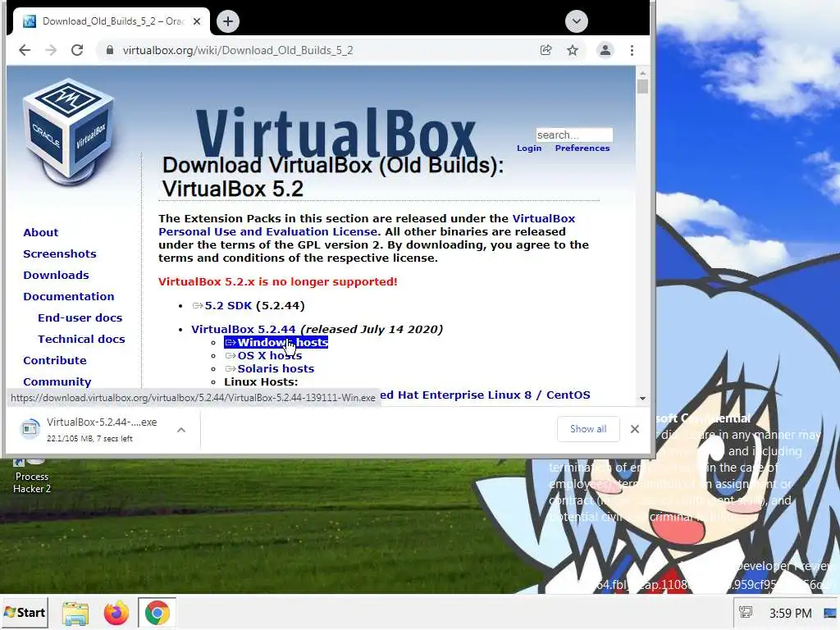Screen dimensions: 840x630
Task: Share this page using the share icon
Action: click(x=546, y=50)
